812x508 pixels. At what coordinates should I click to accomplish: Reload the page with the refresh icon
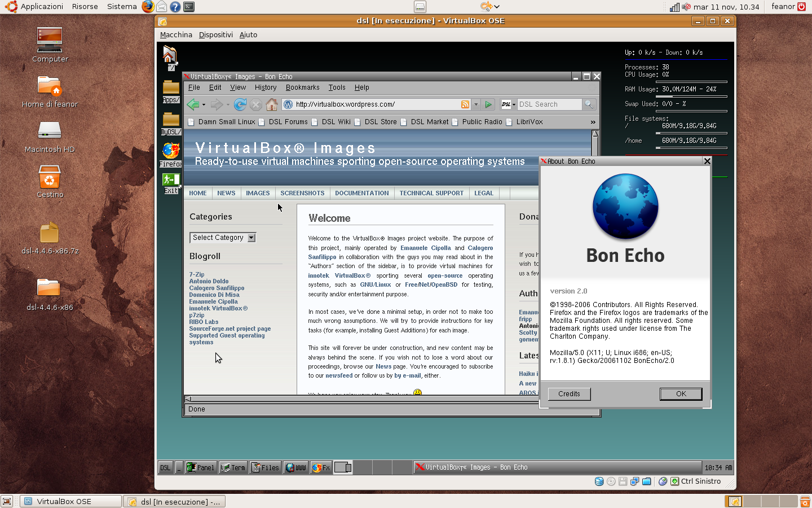pos(240,104)
